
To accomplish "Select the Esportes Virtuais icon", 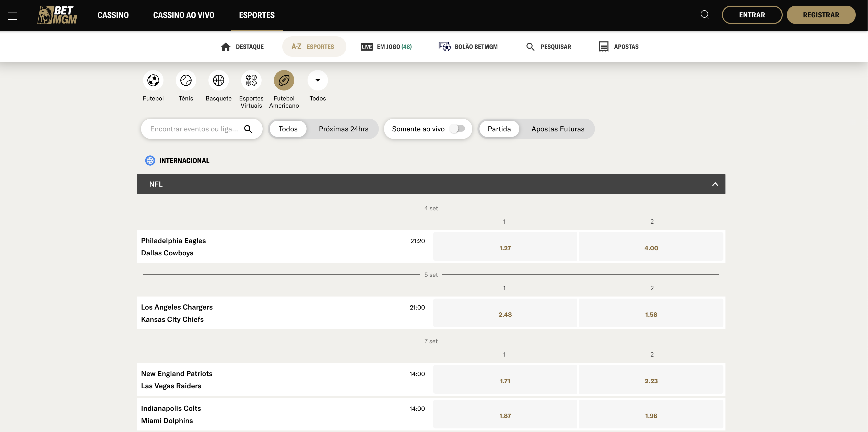I will pyautogui.click(x=251, y=80).
